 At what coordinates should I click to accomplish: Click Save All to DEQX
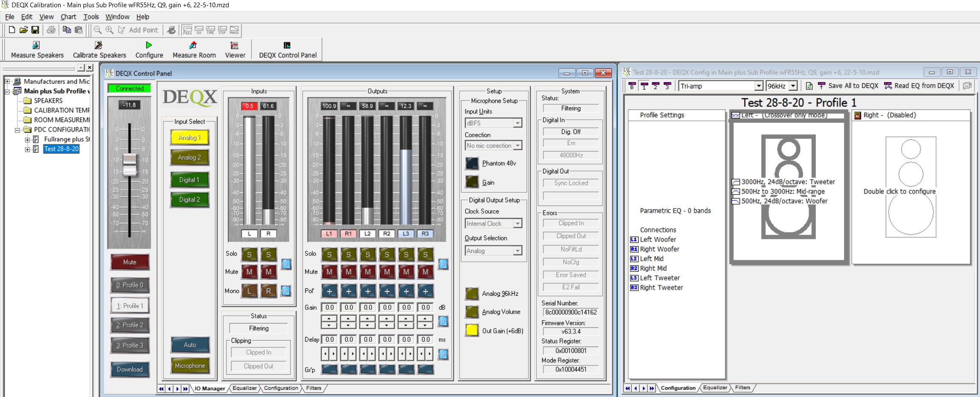tap(848, 86)
